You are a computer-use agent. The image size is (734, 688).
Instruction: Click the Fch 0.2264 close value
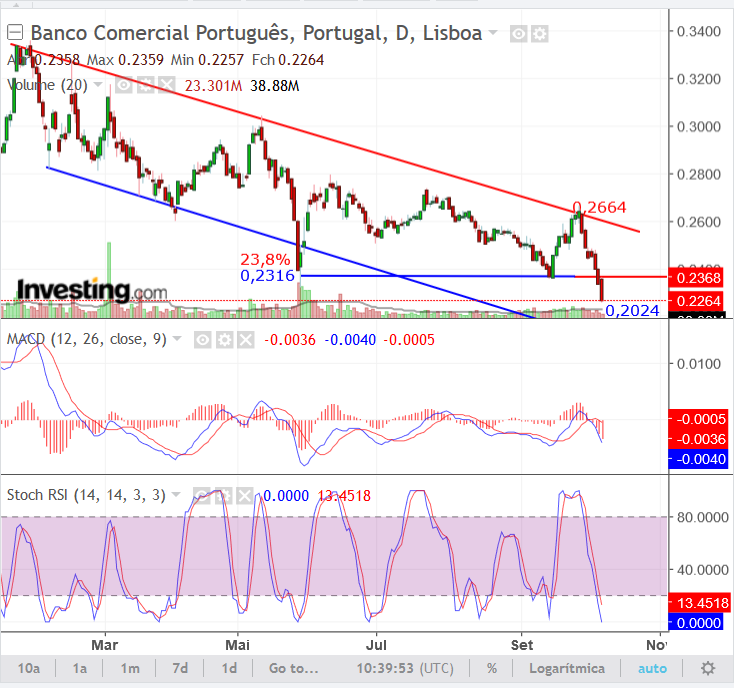coord(288,60)
